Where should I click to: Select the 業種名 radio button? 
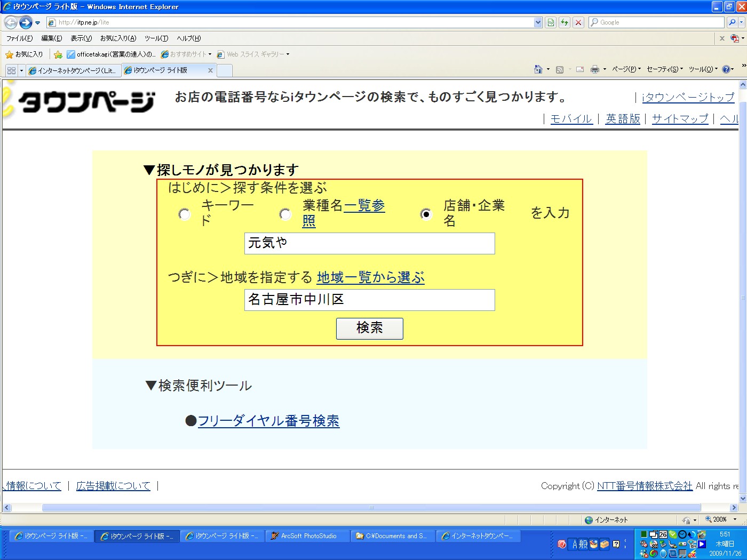tap(285, 214)
